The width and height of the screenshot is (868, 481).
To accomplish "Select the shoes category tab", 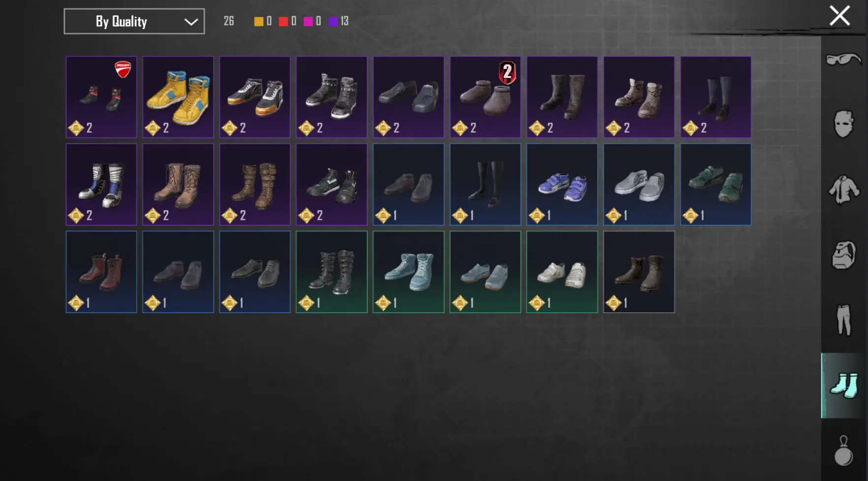I will [844, 385].
